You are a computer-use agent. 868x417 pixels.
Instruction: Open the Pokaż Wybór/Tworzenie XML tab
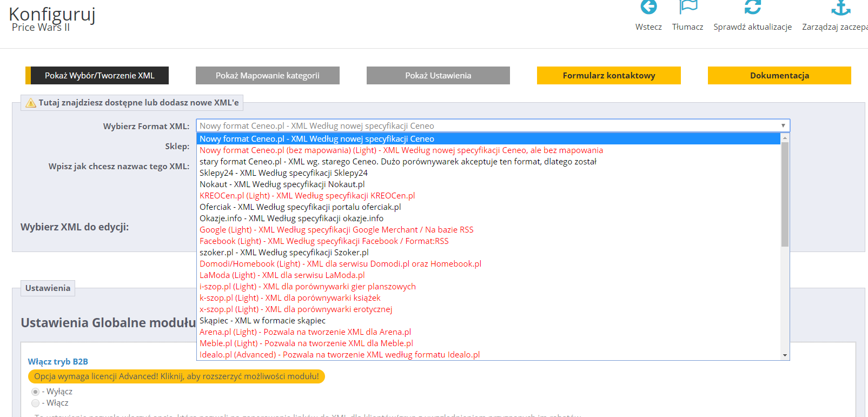(x=99, y=76)
